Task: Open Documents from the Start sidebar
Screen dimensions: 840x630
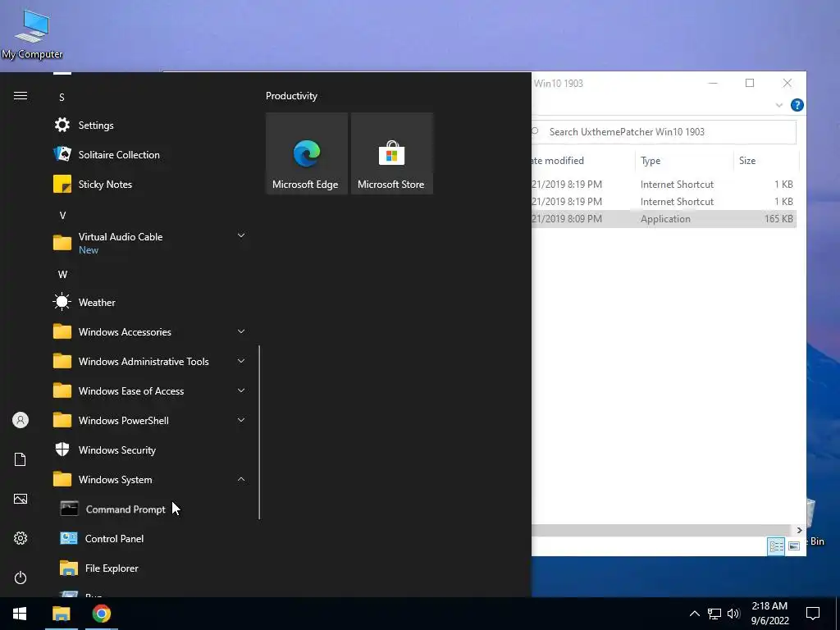Action: (21, 459)
